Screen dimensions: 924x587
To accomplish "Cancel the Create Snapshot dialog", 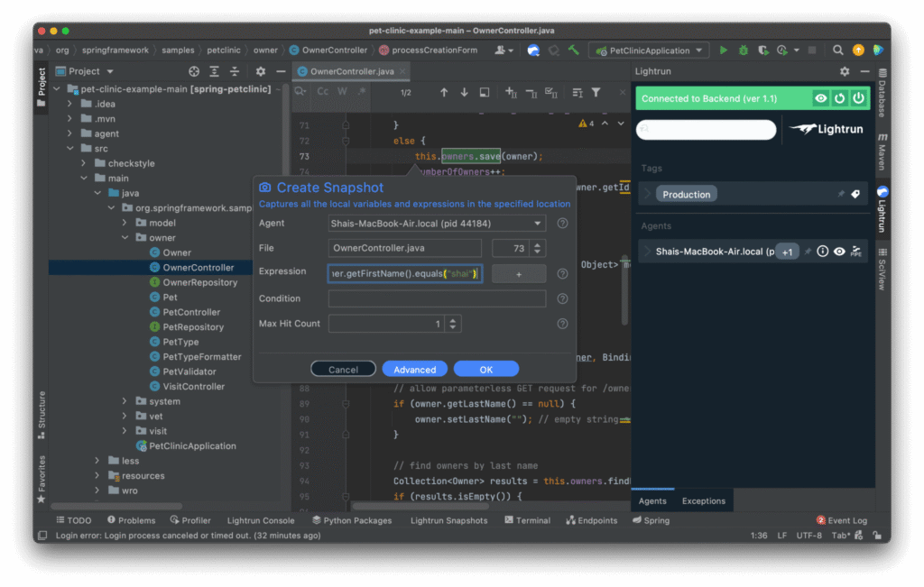I will 343,369.
